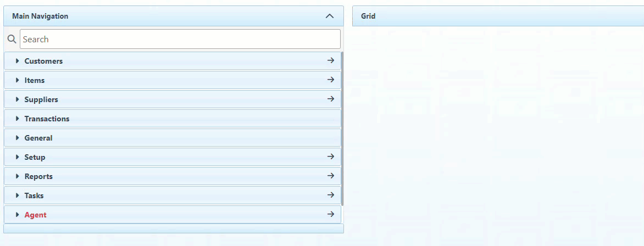
Task: Expand the Transactions section triangle
Action: (18, 119)
